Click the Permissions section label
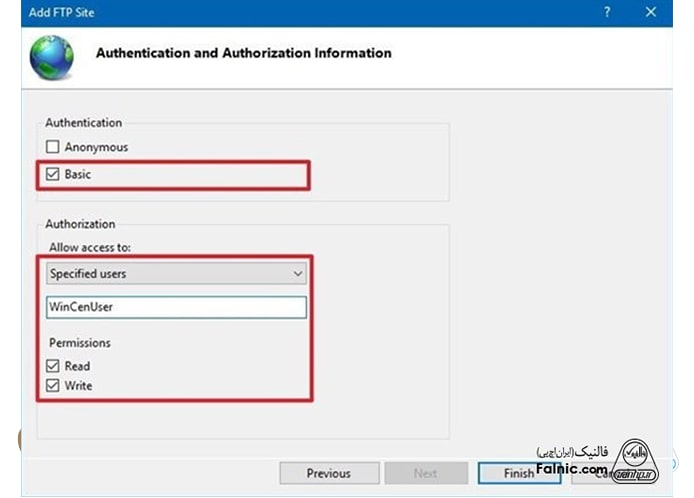The height and width of the screenshot is (498, 694). (x=79, y=343)
